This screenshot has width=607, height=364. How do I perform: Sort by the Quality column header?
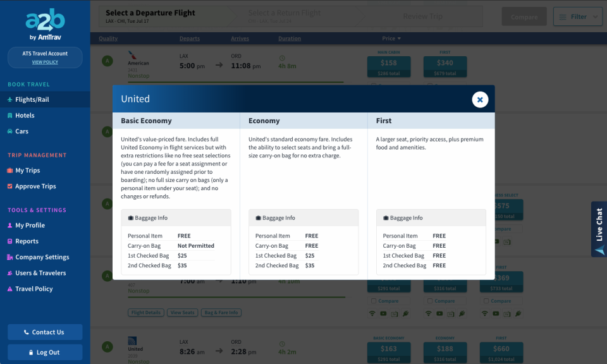tap(108, 39)
